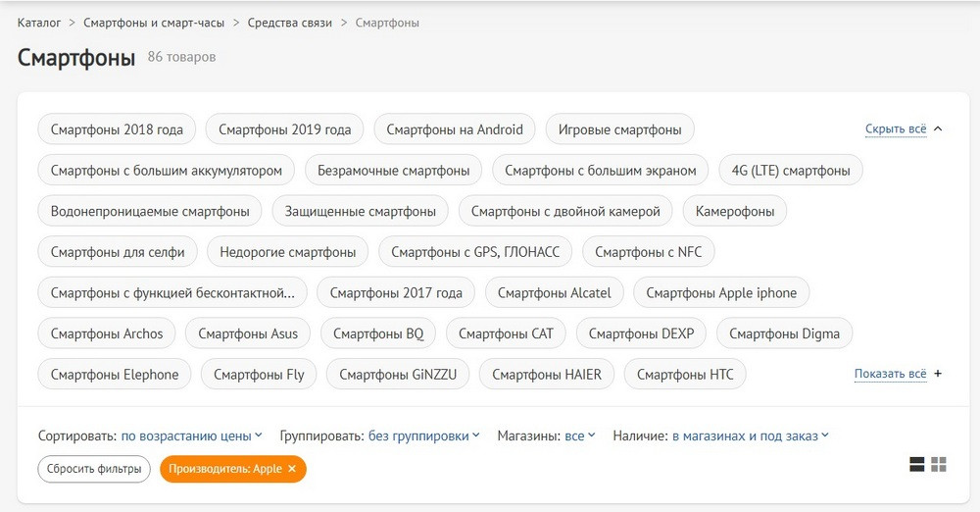The height and width of the screenshot is (512, 980).
Task: Switch to grid view layout icon
Action: (939, 464)
